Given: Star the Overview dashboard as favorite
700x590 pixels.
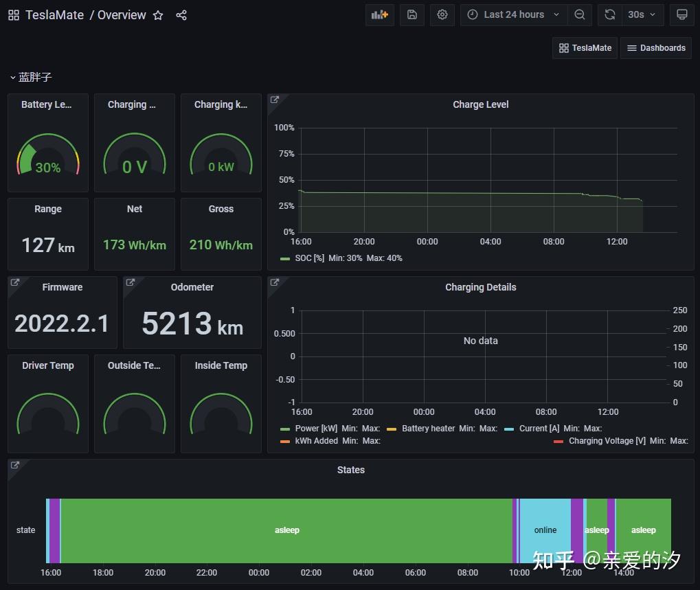Looking at the screenshot, I should click(x=158, y=15).
